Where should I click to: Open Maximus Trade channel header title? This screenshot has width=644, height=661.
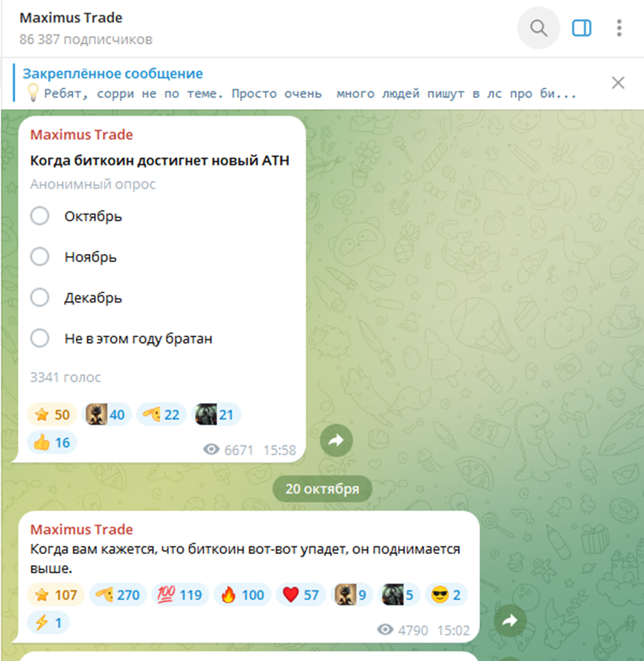click(71, 18)
